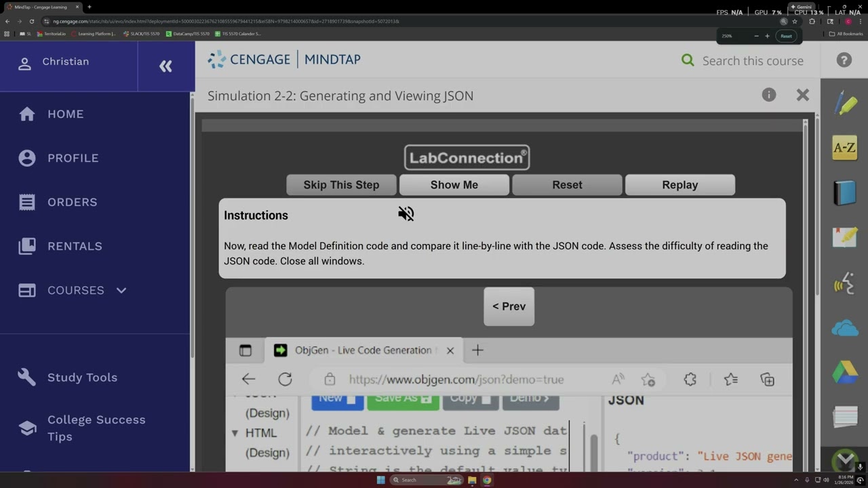Image resolution: width=868 pixels, height=488 pixels.
Task: Click the courses card icon
Action: pyautogui.click(x=27, y=290)
